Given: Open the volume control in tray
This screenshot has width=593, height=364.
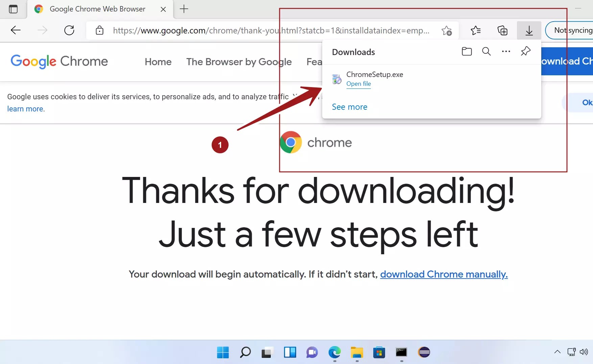Looking at the screenshot, I should click(584, 352).
